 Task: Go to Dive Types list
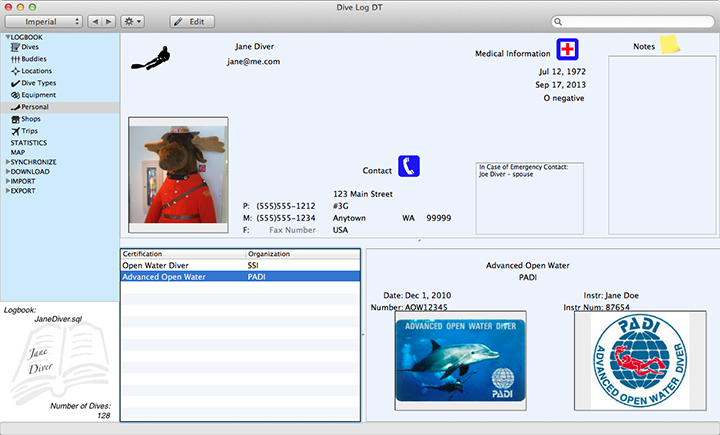[38, 83]
